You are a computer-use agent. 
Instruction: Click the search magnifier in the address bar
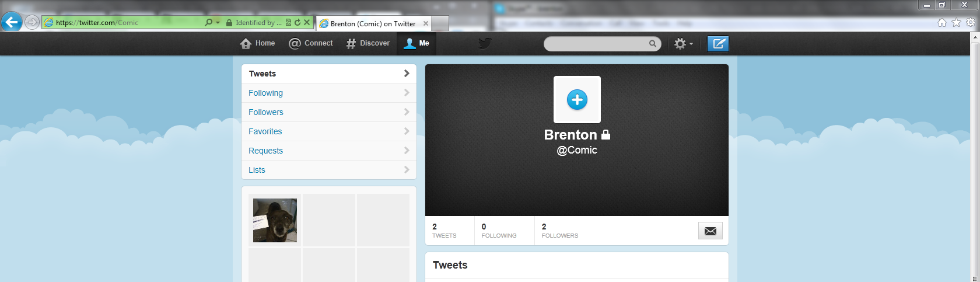(209, 22)
